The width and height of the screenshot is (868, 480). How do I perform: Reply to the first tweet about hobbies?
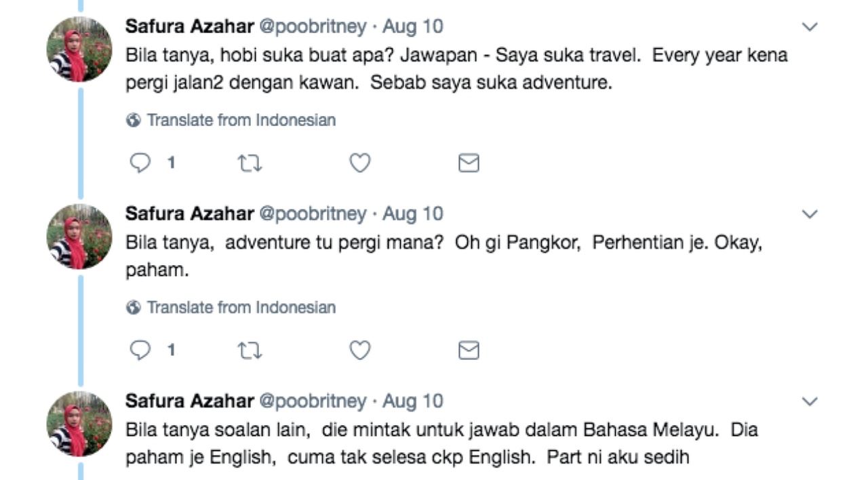tap(140, 162)
